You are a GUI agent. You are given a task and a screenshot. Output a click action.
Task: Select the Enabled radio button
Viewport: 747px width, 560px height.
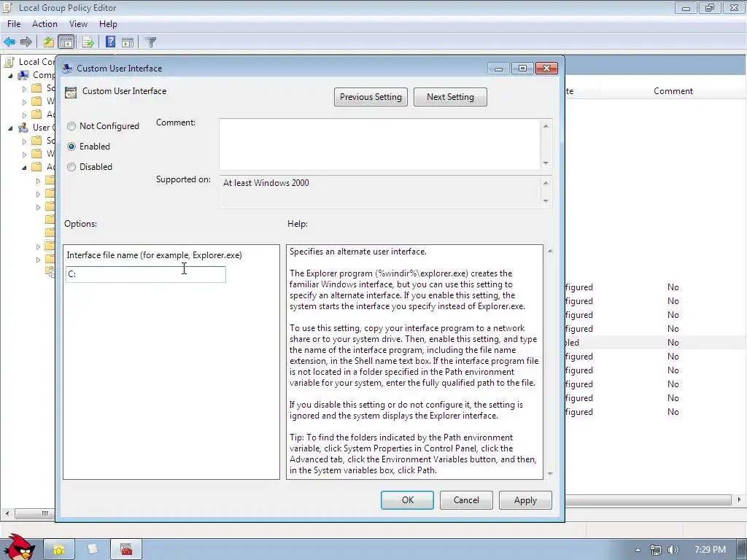click(x=71, y=147)
